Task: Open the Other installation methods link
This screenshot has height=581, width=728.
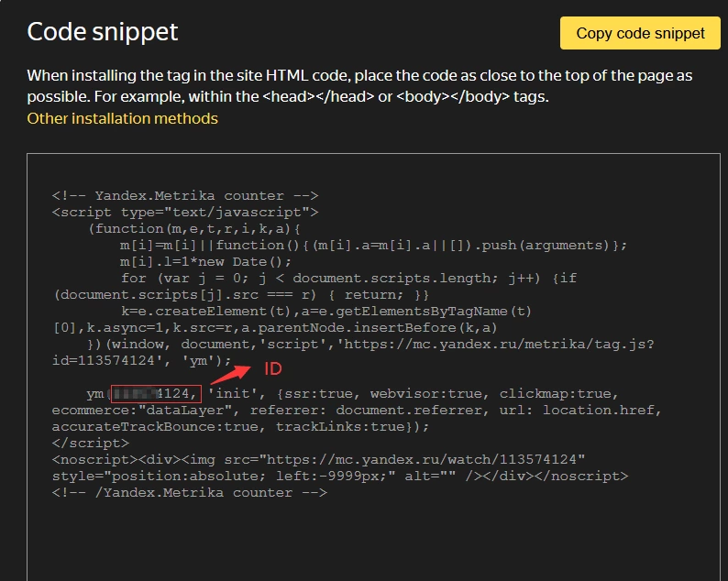Action: click(x=122, y=118)
